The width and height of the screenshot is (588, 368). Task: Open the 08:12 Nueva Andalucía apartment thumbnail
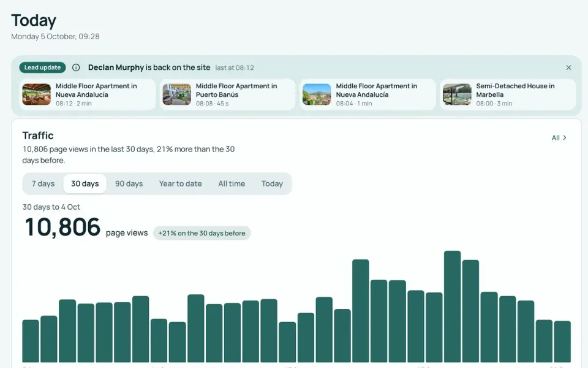coord(36,94)
